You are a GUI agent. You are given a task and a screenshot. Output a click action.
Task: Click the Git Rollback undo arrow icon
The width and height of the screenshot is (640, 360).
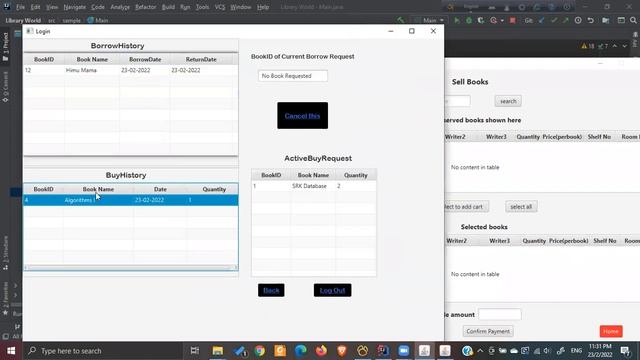591,20
